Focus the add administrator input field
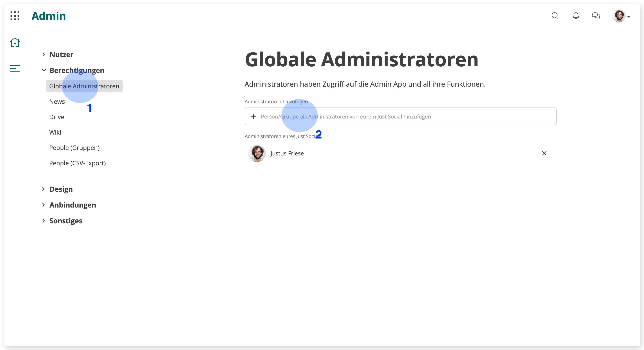 click(400, 116)
